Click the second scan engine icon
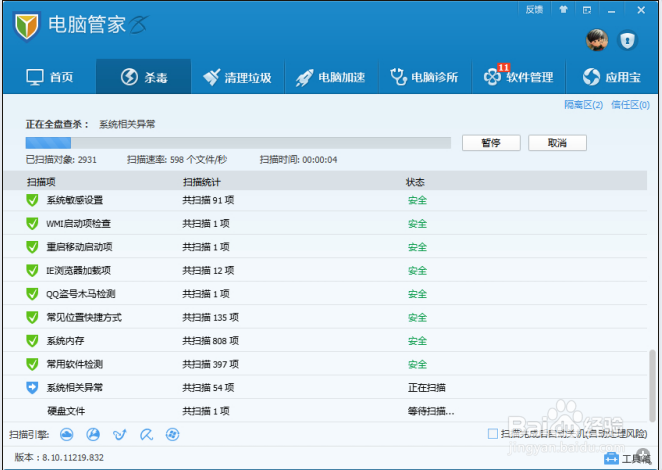Viewport: 662px width, 470px height. [93, 434]
